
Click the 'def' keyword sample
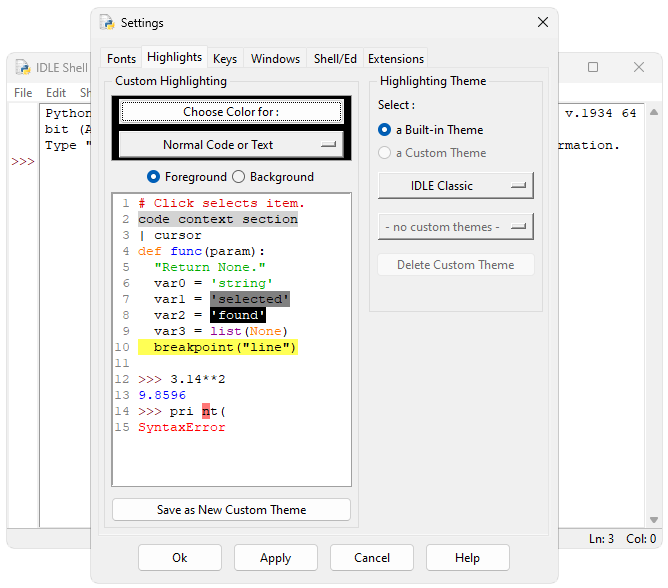click(x=150, y=251)
